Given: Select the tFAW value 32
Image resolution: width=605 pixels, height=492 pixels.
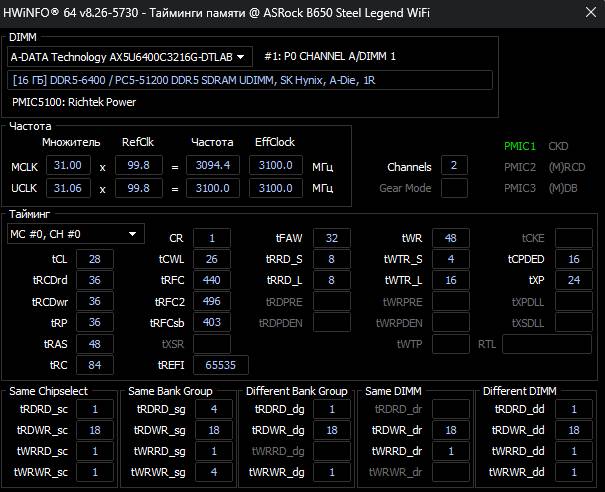Looking at the screenshot, I should pyautogui.click(x=331, y=238).
